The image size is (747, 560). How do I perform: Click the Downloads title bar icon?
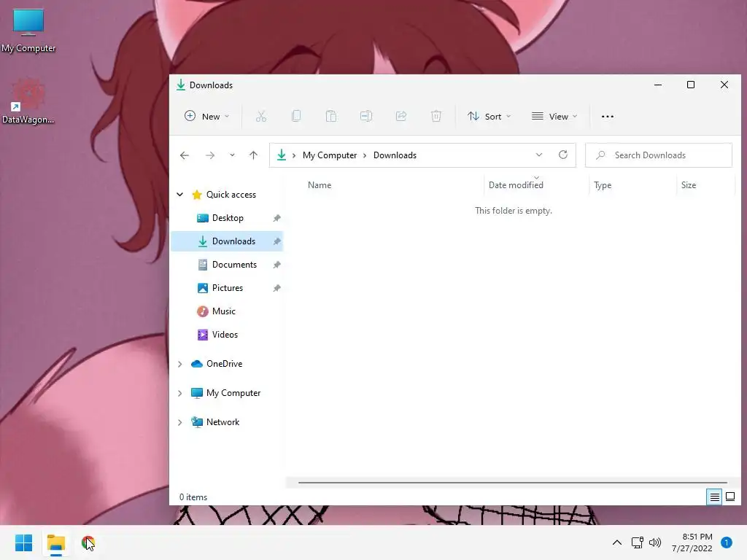(x=181, y=85)
